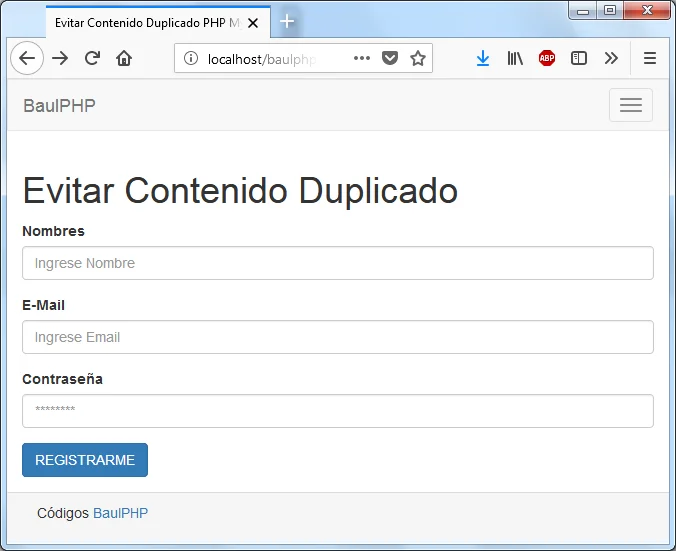Save page to Pocket
The image size is (676, 551).
(x=390, y=58)
